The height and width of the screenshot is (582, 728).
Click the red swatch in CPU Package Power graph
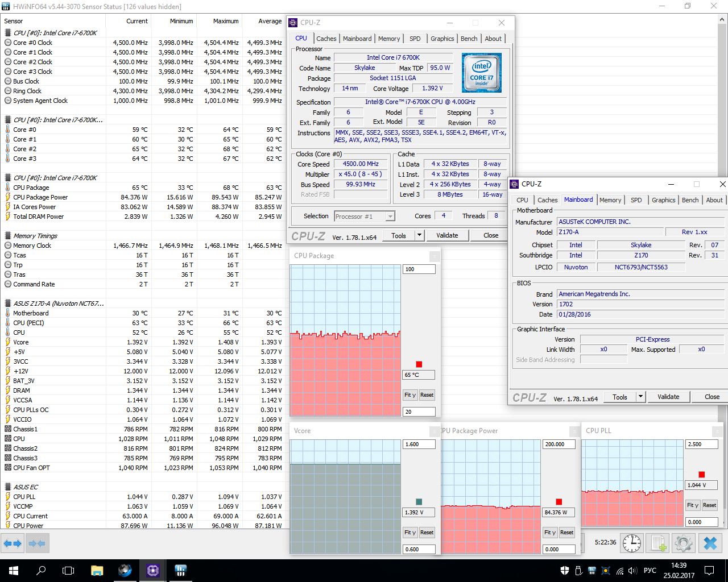coord(559,502)
